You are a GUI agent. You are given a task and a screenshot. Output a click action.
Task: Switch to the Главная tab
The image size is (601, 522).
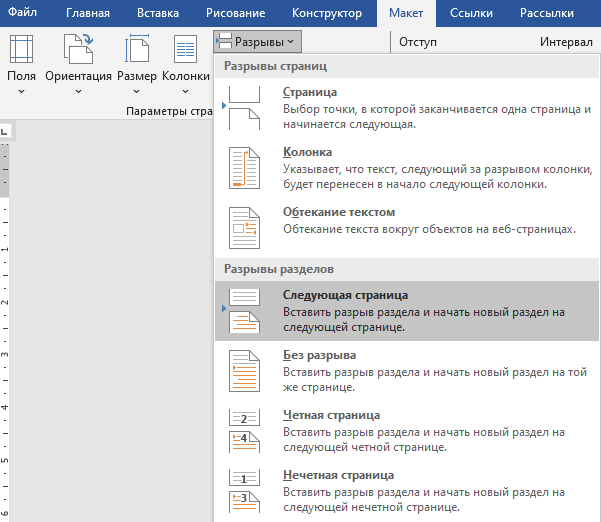pyautogui.click(x=88, y=13)
